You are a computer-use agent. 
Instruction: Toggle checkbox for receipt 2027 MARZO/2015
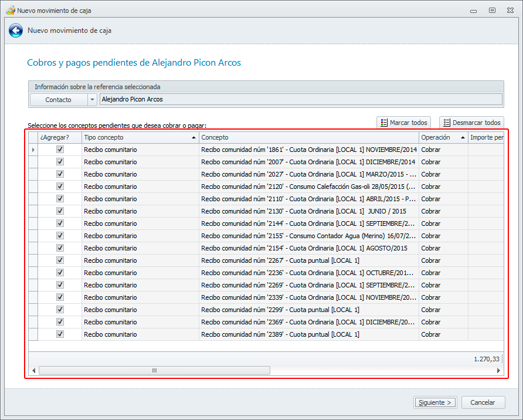point(60,174)
